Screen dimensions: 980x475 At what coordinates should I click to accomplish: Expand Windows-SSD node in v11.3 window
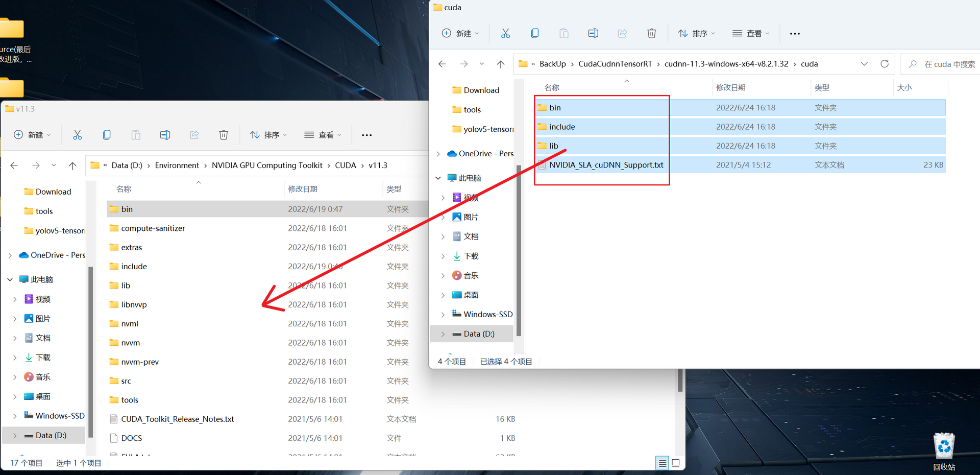[x=15, y=416]
